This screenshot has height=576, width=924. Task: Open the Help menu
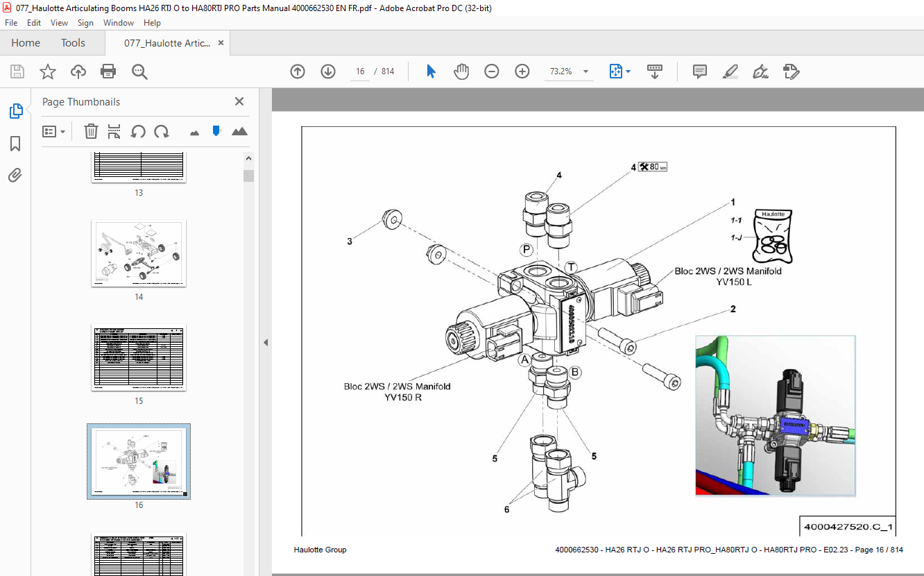coord(152,23)
